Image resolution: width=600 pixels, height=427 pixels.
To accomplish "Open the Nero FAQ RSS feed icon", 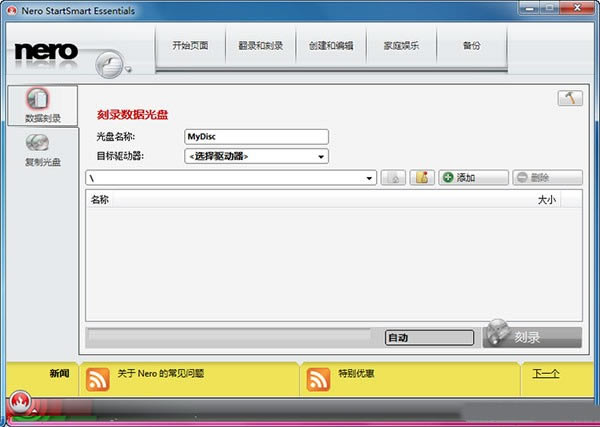I will 98,379.
